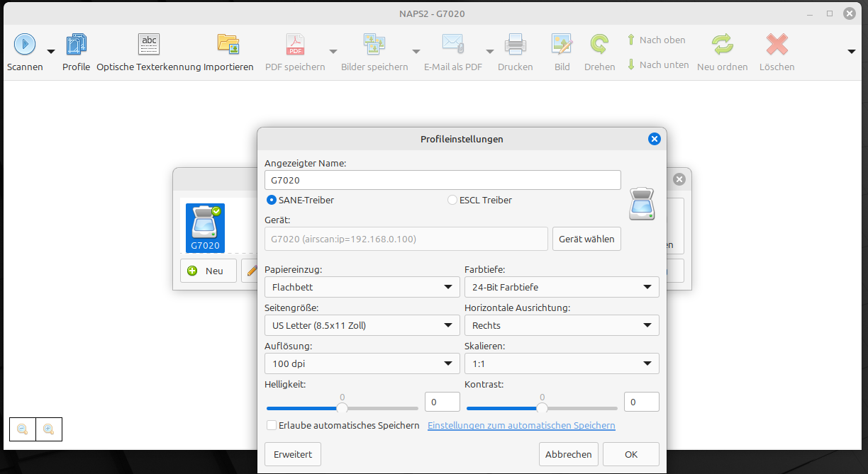
Task: Move page down with Nach unten
Action: click(x=658, y=64)
